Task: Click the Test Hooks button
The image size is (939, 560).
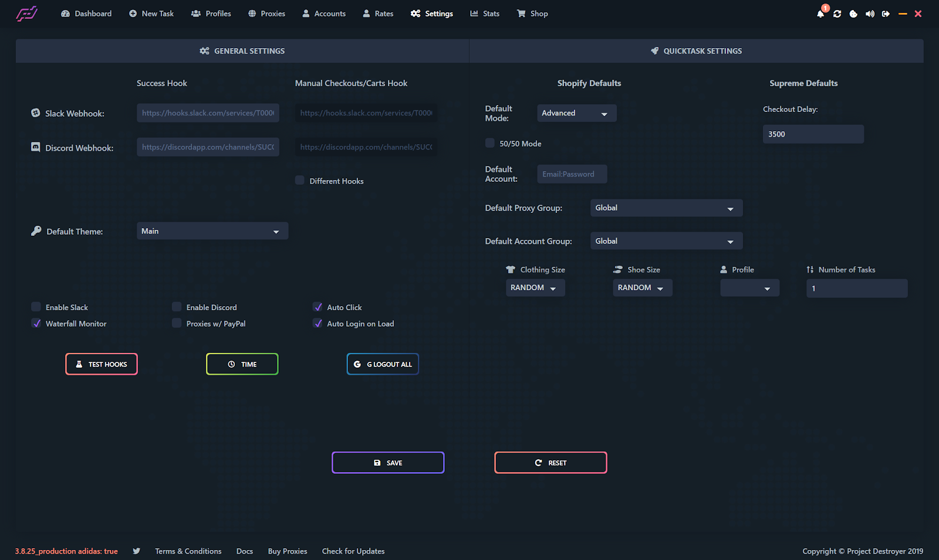Action: (102, 364)
